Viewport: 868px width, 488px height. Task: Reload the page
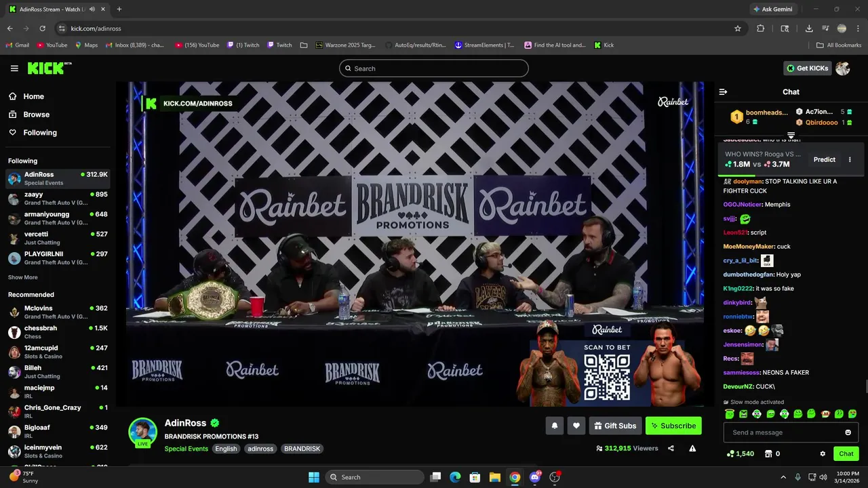tap(42, 28)
